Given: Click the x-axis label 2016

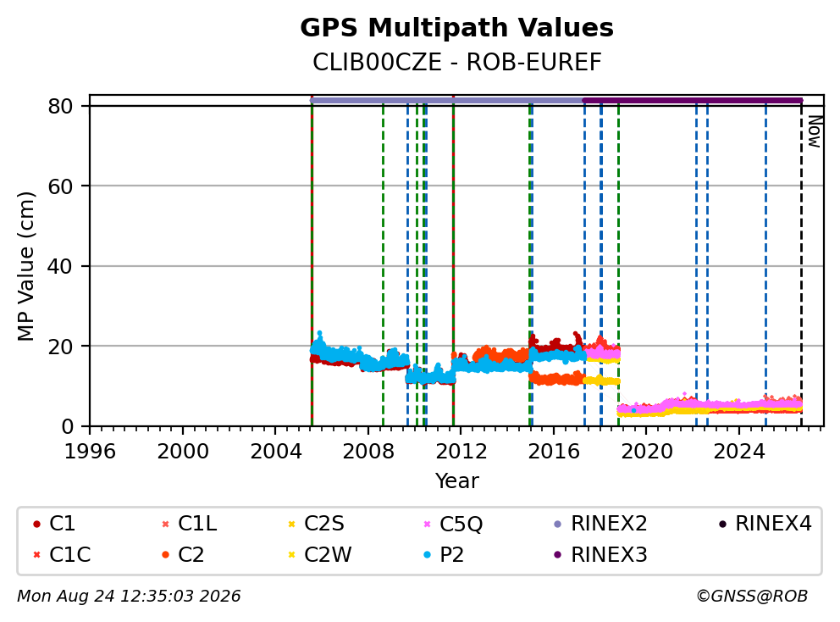Looking at the screenshot, I should tap(554, 452).
